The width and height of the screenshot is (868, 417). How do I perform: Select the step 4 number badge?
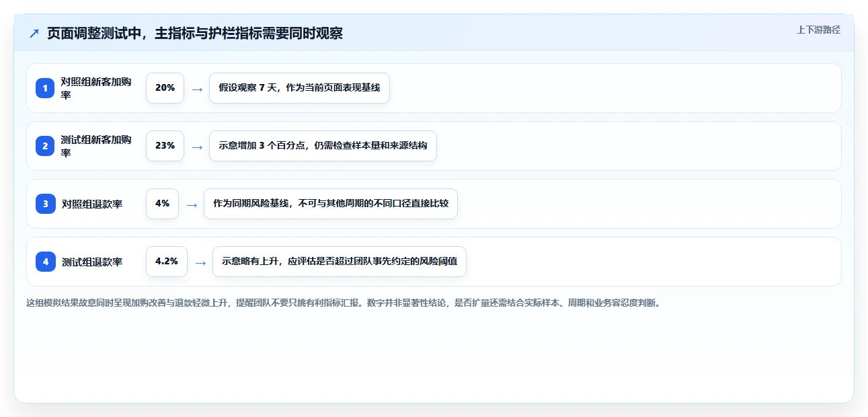(x=45, y=262)
